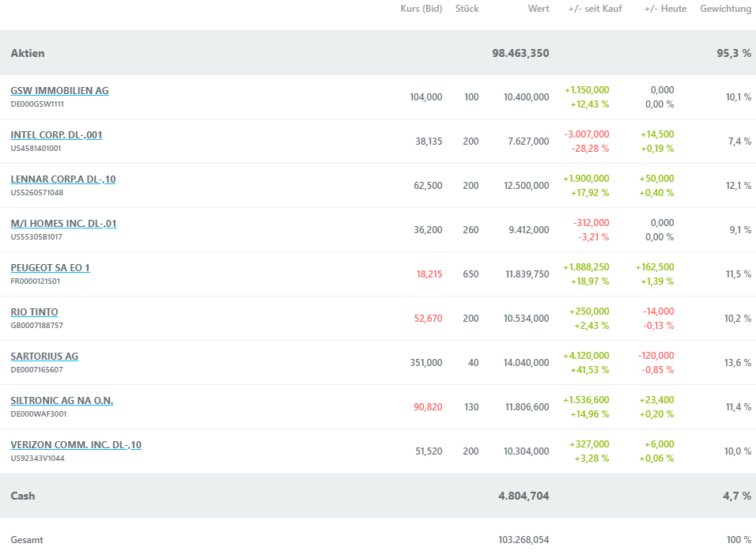756x555 pixels.
Task: Click Peugeot bid price 18,215
Action: coord(429,274)
